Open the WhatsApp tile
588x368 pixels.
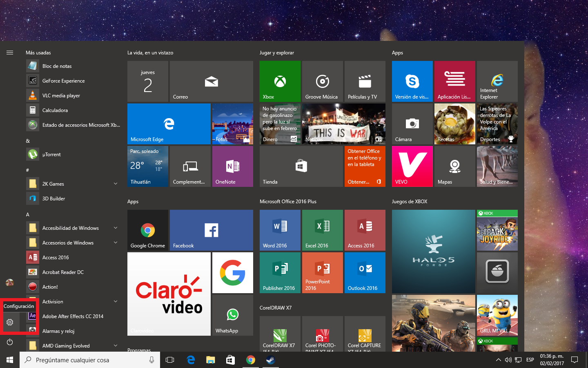pos(233,315)
